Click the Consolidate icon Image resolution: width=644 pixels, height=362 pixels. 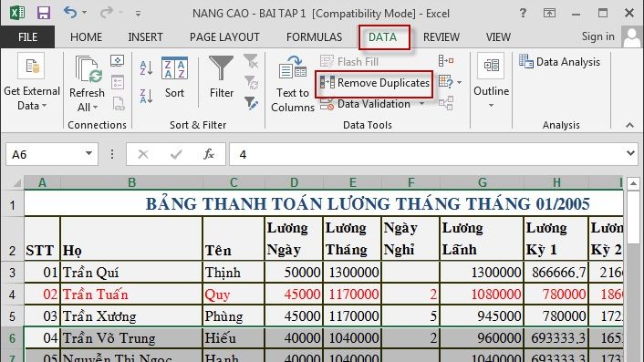446,61
